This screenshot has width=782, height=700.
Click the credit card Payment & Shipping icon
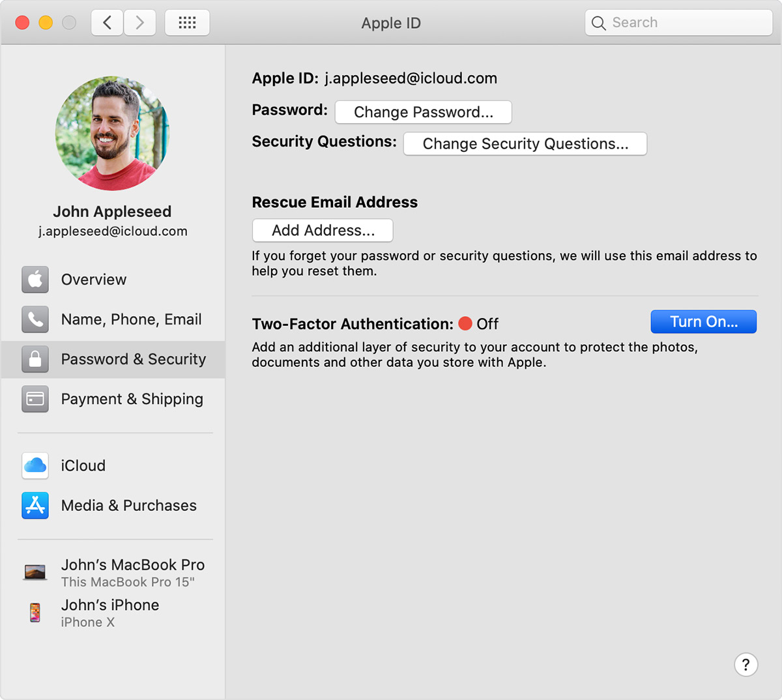[x=35, y=399]
